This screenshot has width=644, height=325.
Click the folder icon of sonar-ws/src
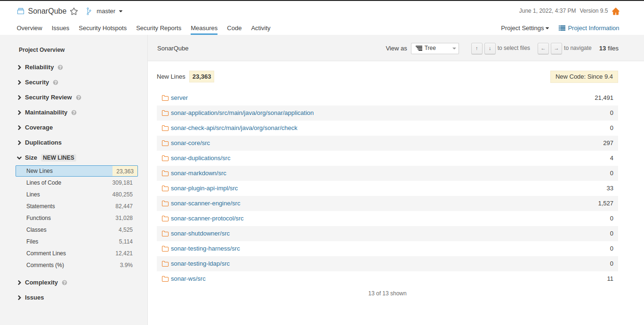[165, 279]
